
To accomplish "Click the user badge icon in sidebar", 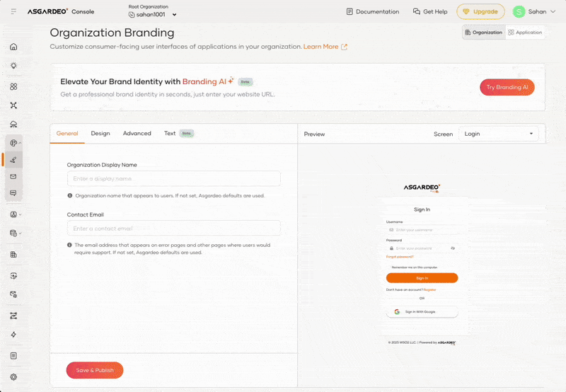I will pos(13,214).
